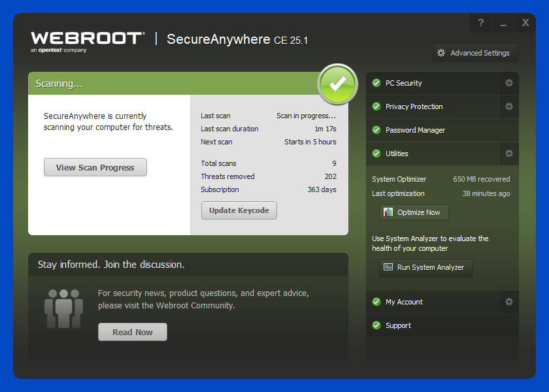549x392 pixels.
Task: Click the large green protected checkmark badge
Action: (337, 84)
